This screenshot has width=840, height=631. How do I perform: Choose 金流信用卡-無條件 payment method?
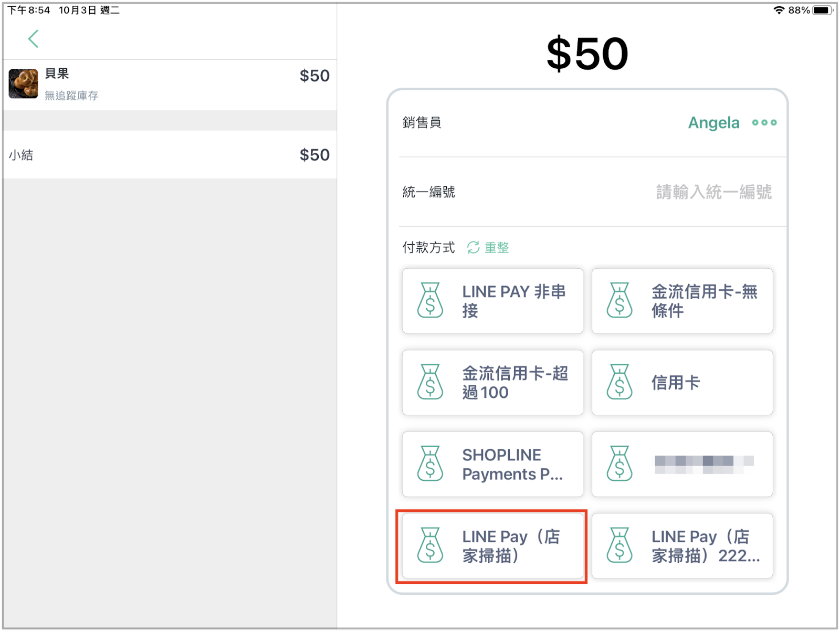coord(682,301)
